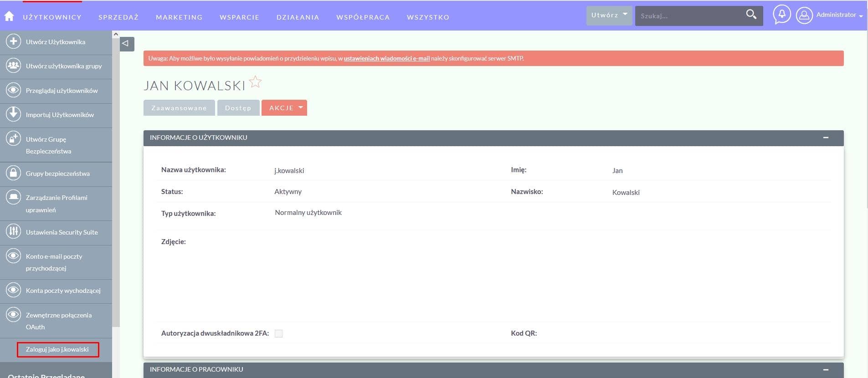
Task: Open the DZIAŁANIA menu
Action: 298,17
